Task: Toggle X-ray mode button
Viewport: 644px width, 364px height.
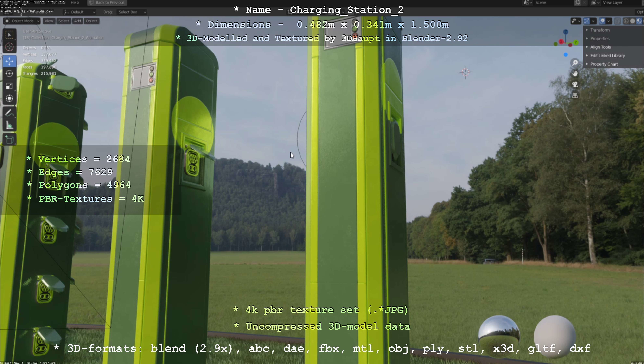Action: coord(617,21)
